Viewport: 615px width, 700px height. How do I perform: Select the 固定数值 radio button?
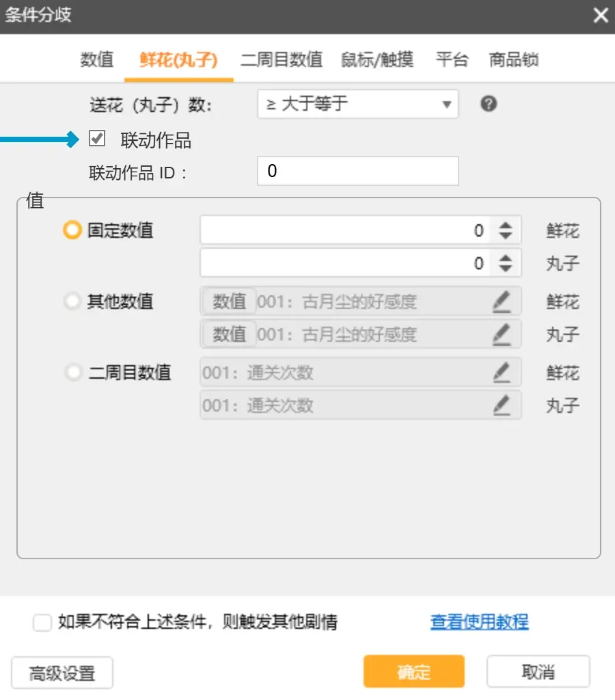[72, 230]
